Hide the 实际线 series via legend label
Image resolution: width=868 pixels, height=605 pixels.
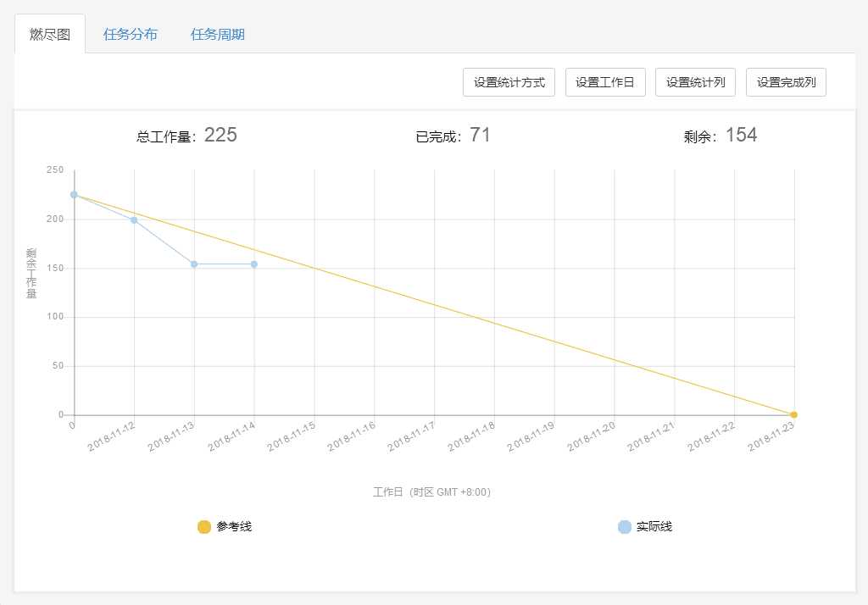(654, 527)
